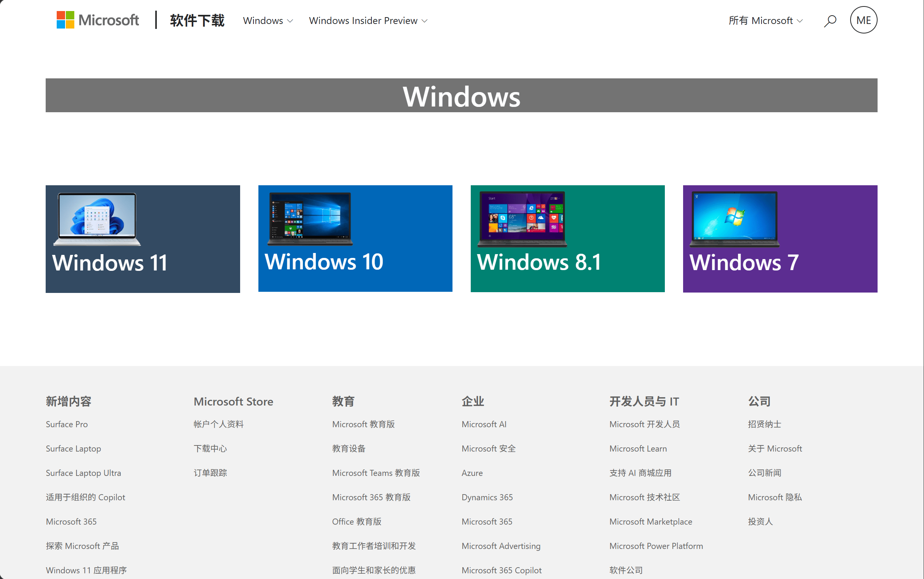
Task: Open Microsoft 365 under 新增内容
Action: click(71, 522)
